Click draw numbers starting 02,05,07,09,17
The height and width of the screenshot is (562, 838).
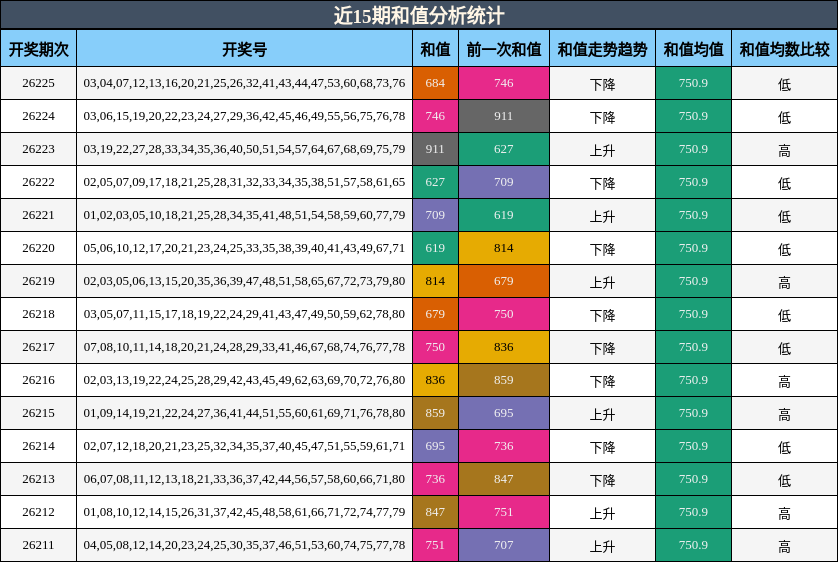tap(244, 182)
